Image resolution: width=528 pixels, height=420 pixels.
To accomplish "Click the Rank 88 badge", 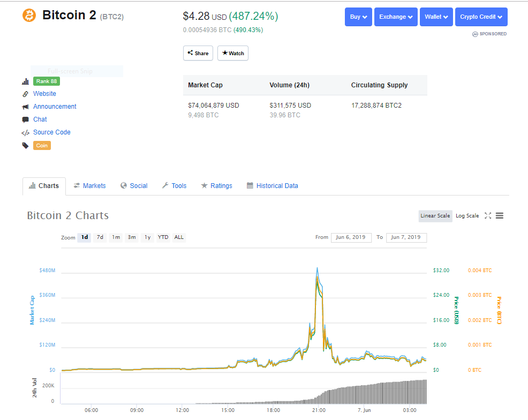I will click(47, 81).
